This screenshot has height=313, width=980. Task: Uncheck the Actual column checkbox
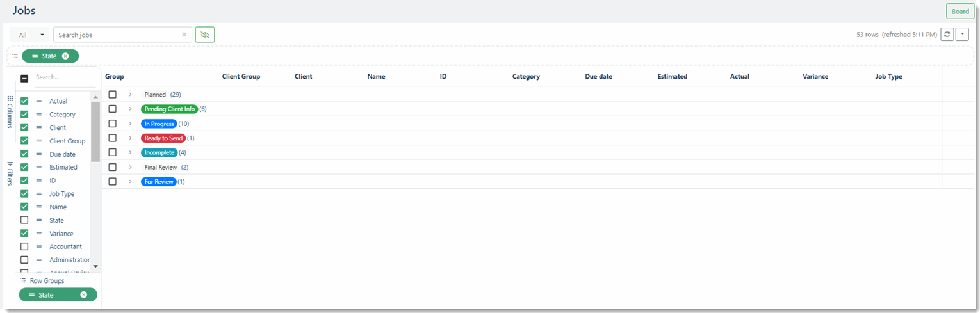pos(24,101)
